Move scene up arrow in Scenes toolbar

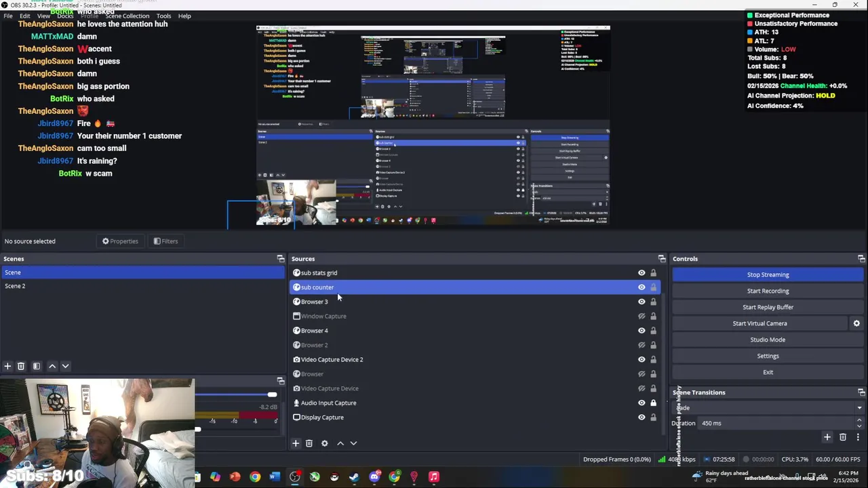tap(52, 366)
